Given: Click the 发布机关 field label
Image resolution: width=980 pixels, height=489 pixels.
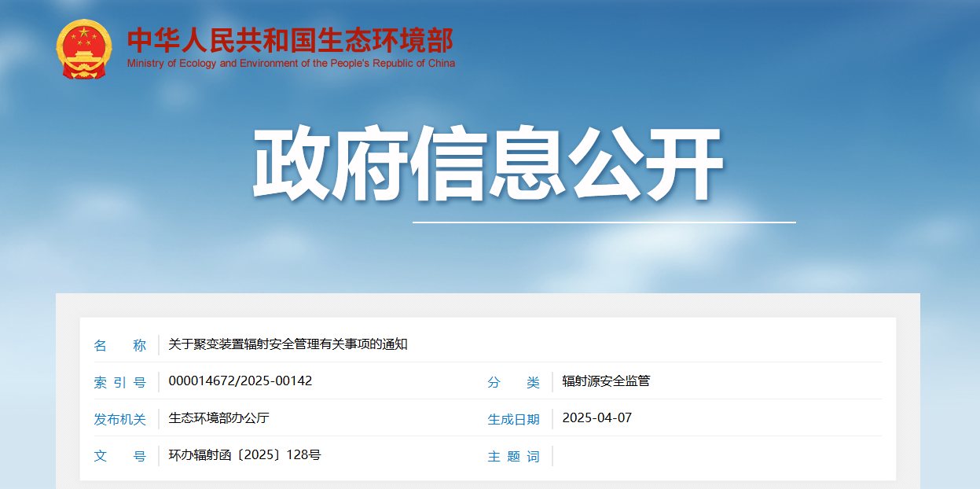Looking at the screenshot, I should [x=120, y=419].
